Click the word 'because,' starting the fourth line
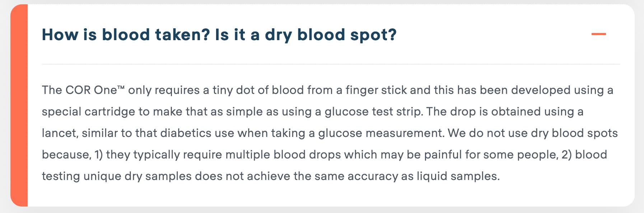 67,155
